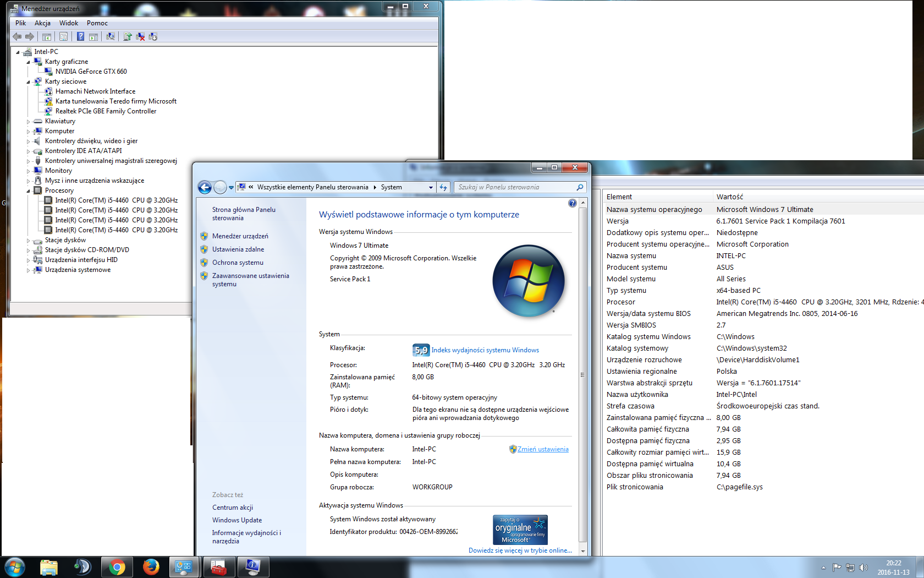Open Windows Explorer from the taskbar
924x578 pixels.
point(49,567)
